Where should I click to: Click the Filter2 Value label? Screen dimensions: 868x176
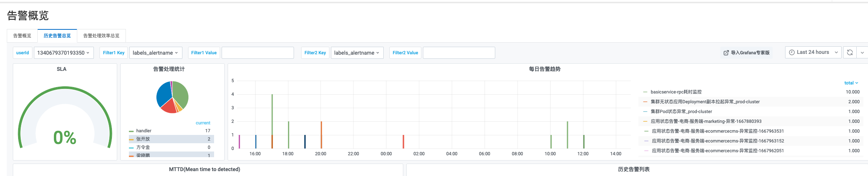pos(405,53)
